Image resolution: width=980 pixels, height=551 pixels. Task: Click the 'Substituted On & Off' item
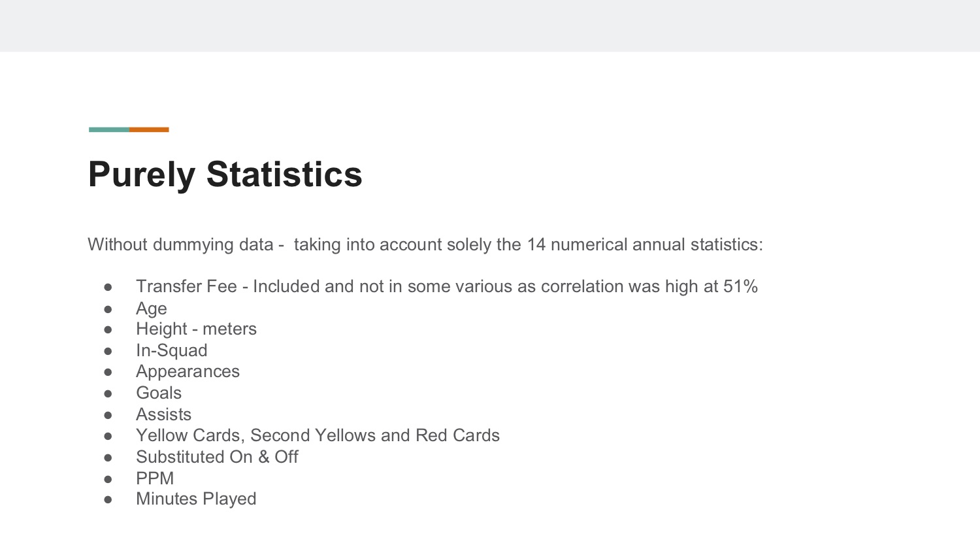(x=217, y=457)
